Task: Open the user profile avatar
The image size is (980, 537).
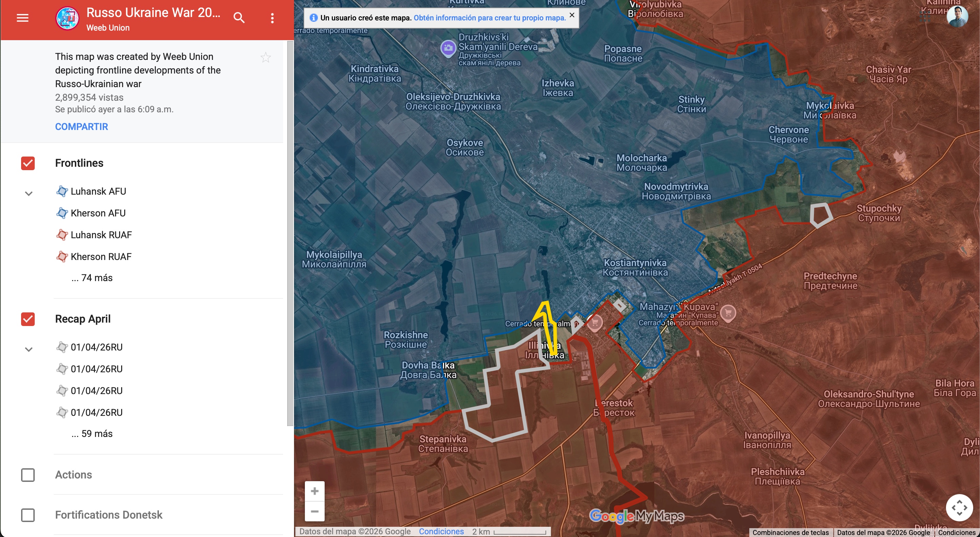Action: [x=957, y=16]
